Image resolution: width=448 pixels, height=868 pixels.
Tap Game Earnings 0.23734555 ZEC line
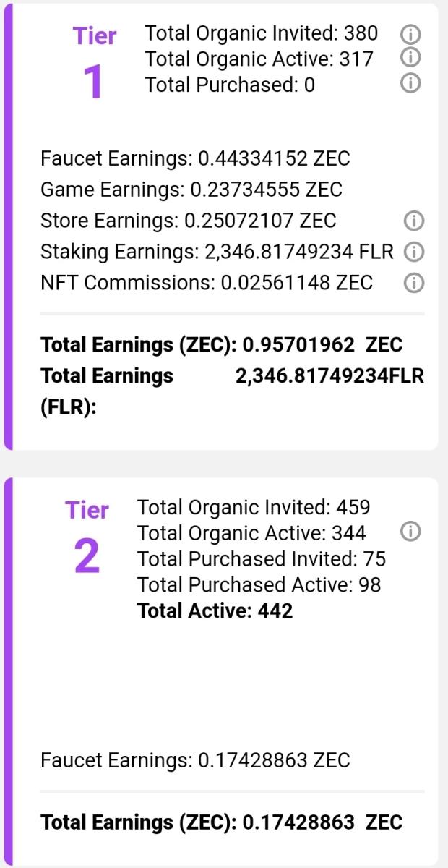[191, 190]
